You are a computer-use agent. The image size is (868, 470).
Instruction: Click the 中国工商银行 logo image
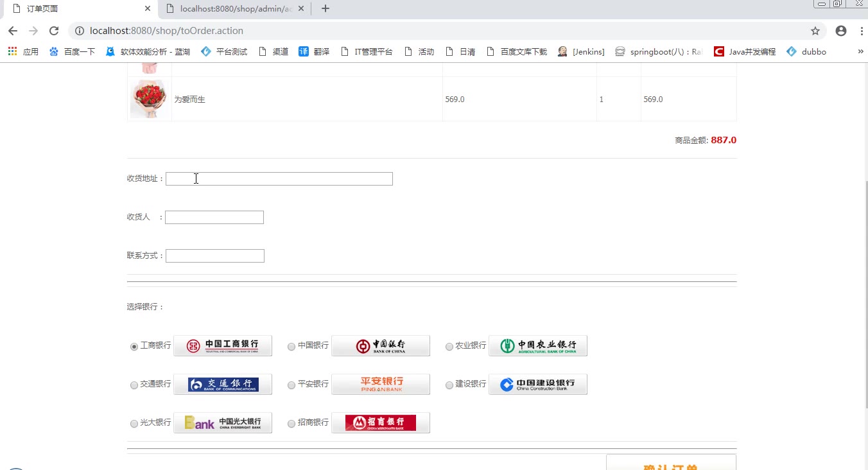(x=223, y=345)
